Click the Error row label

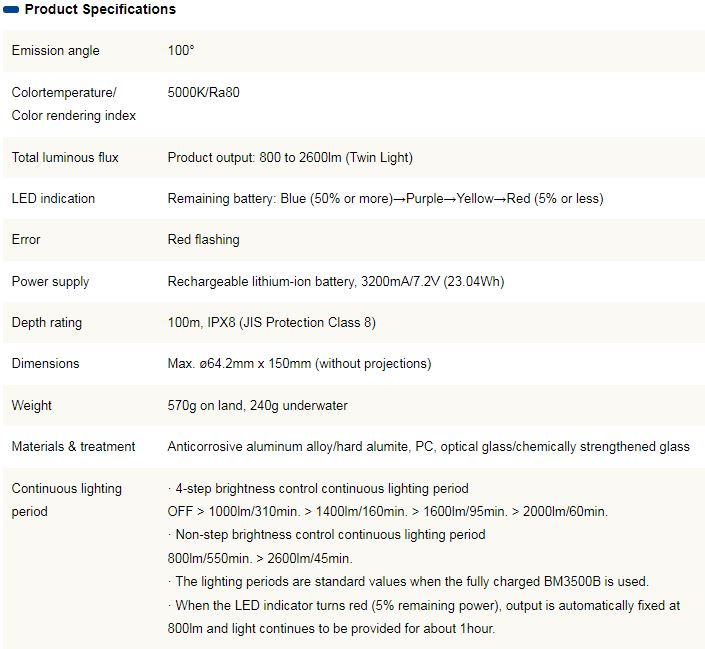coord(26,240)
